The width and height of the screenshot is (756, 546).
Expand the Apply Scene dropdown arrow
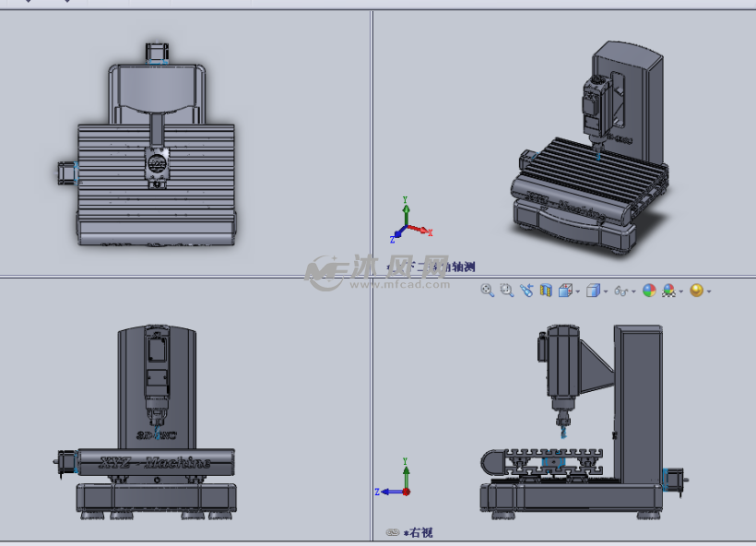click(681, 291)
